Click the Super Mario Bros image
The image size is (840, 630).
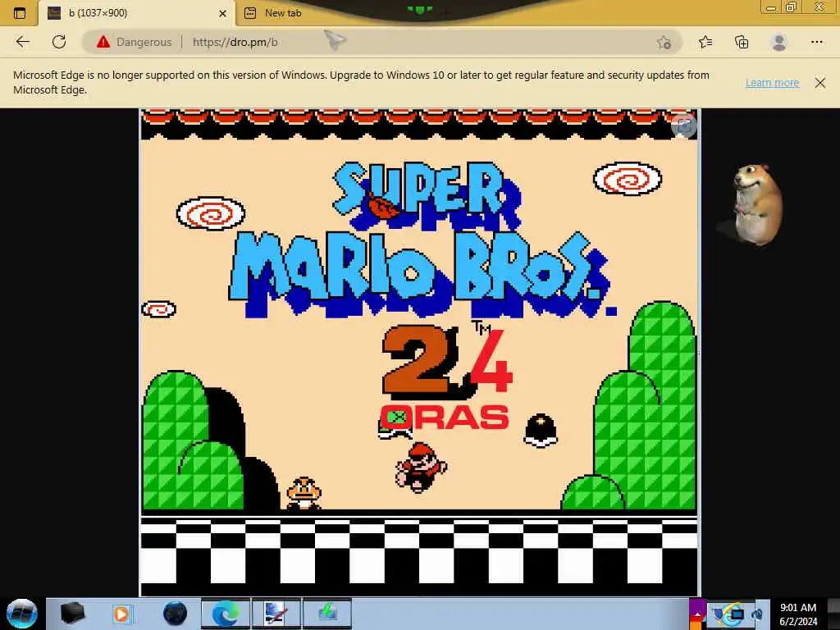click(x=419, y=352)
